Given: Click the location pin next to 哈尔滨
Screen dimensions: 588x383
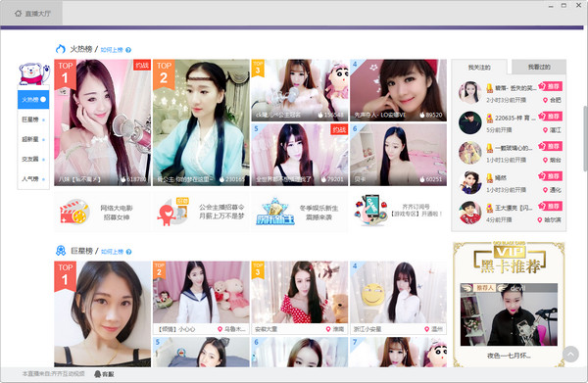Looking at the screenshot, I should [x=540, y=220].
